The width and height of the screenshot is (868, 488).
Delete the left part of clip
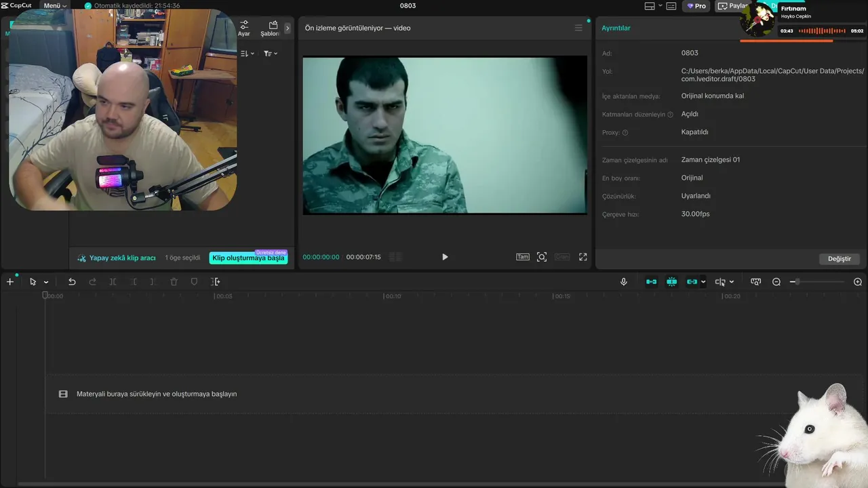(134, 282)
